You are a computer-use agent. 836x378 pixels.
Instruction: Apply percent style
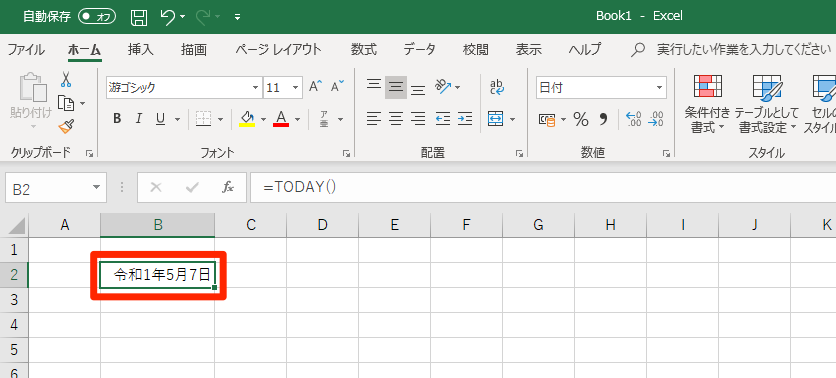[581, 119]
